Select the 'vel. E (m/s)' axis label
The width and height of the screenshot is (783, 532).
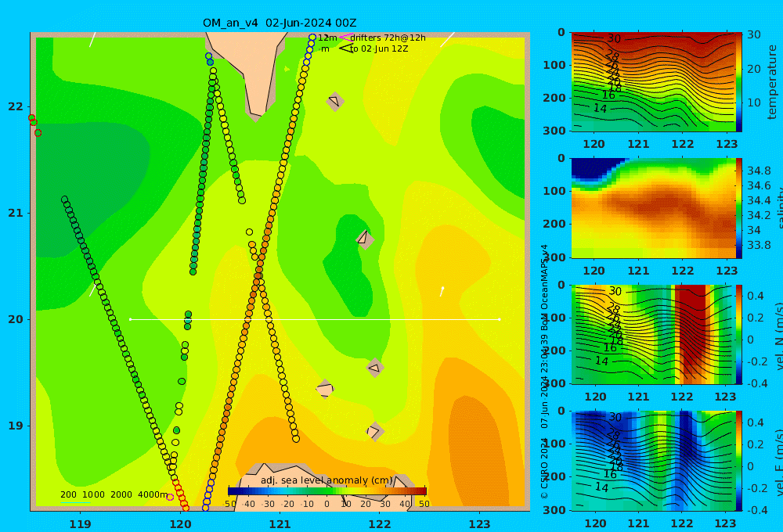(x=779, y=462)
